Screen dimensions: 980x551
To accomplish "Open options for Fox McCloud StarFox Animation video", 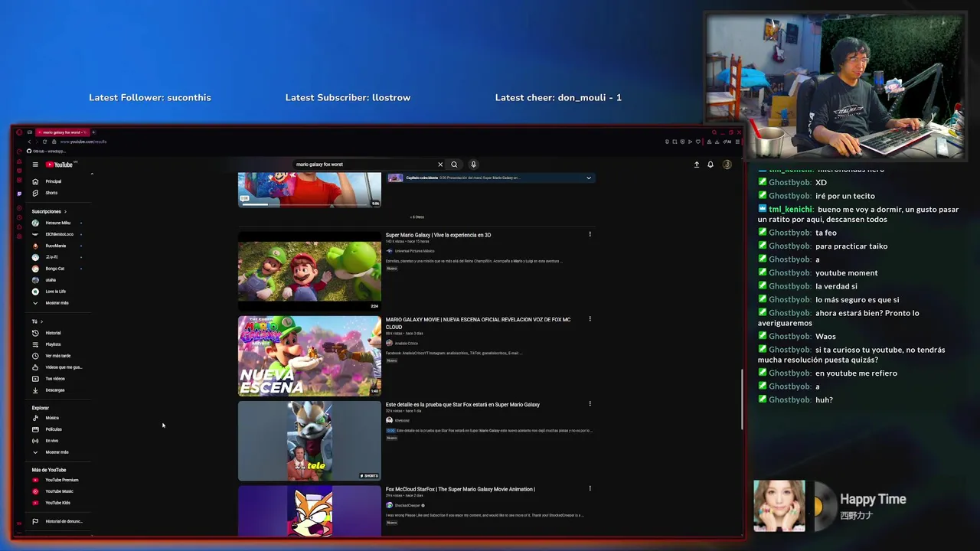I will coord(590,488).
